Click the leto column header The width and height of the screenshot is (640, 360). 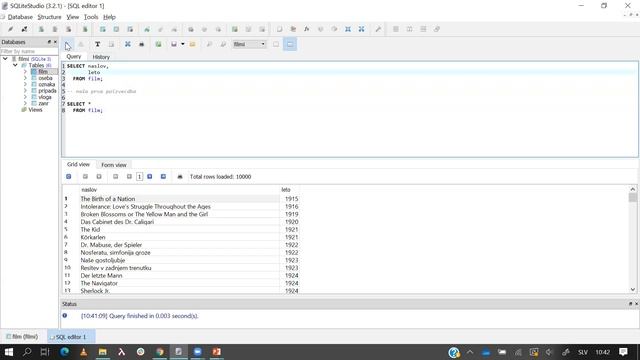pos(290,189)
